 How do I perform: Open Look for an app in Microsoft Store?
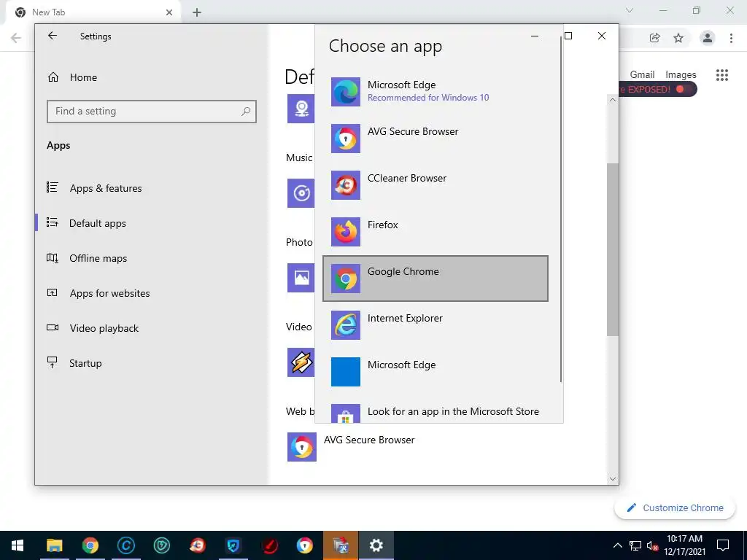pos(436,412)
